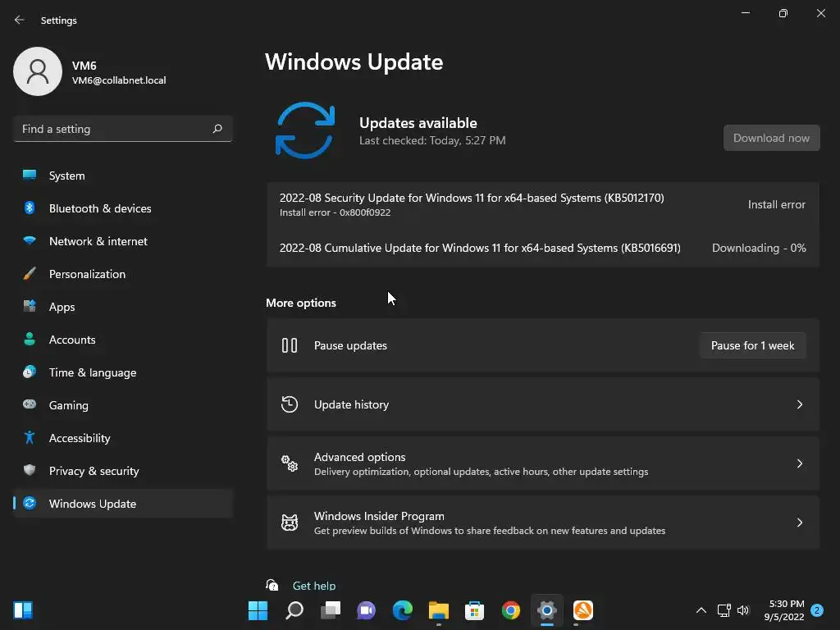Go to Network & internet settings
The image size is (840, 630).
(123, 241)
